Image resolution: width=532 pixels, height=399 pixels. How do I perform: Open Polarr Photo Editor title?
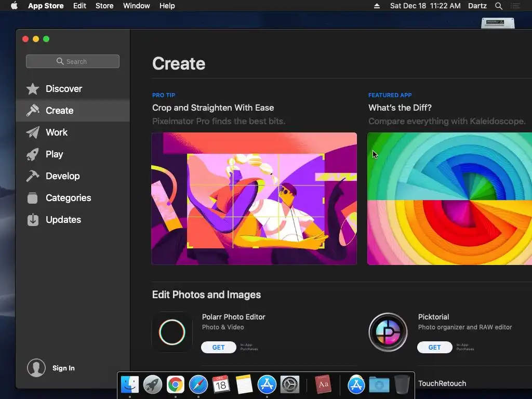(x=233, y=317)
